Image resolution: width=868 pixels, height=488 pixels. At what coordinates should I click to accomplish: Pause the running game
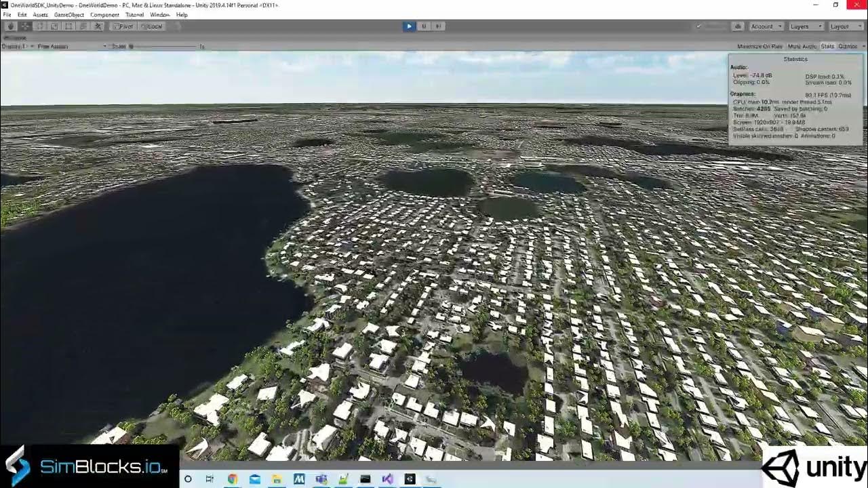click(423, 26)
